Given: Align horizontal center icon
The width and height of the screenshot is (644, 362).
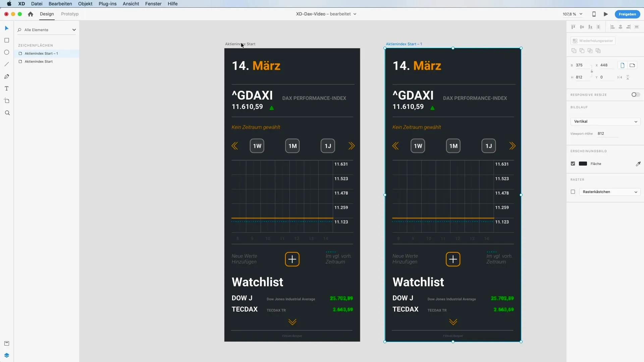Looking at the screenshot, I should [621, 27].
